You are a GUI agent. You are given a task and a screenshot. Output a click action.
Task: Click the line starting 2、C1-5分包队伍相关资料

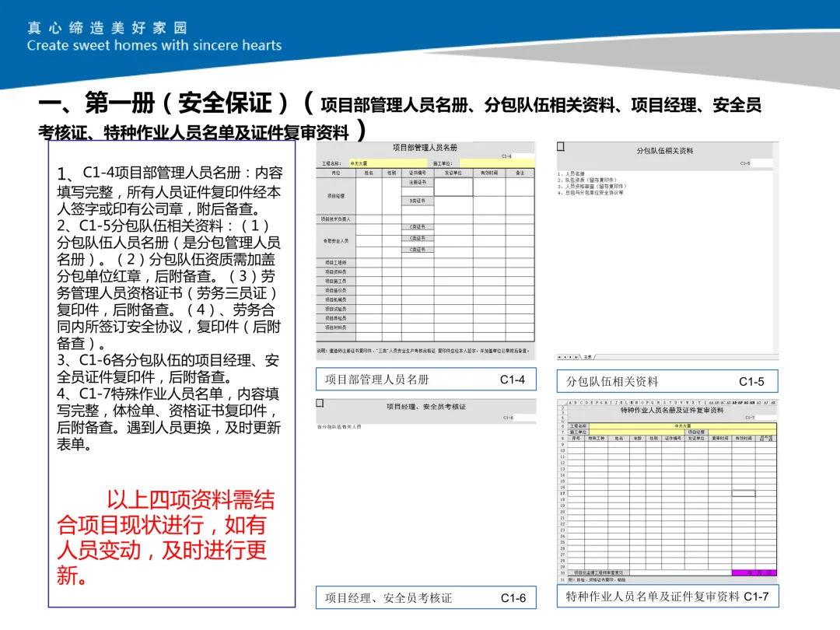point(163,226)
